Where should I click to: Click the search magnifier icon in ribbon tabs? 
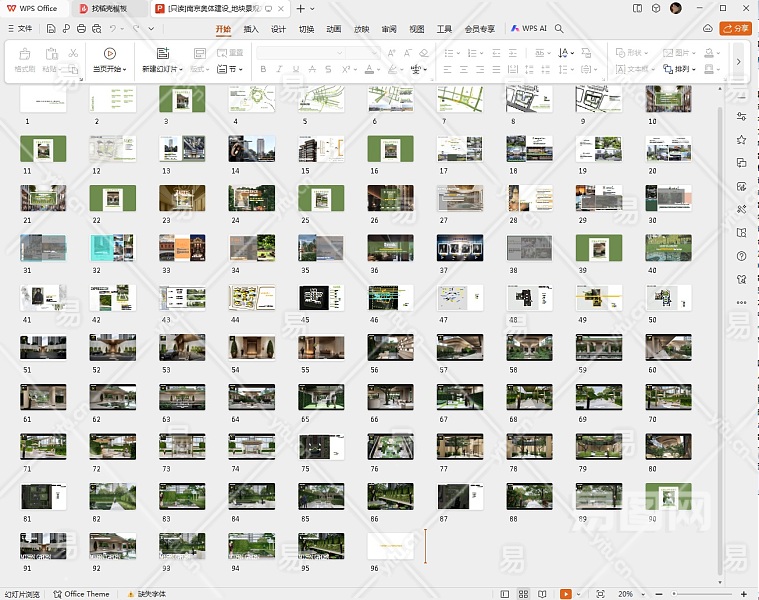pyautogui.click(x=560, y=29)
